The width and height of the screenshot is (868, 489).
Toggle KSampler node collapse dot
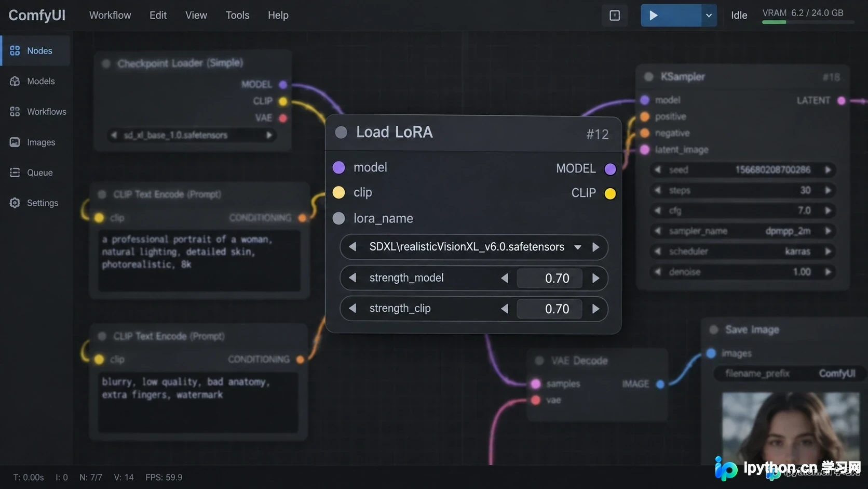point(648,77)
